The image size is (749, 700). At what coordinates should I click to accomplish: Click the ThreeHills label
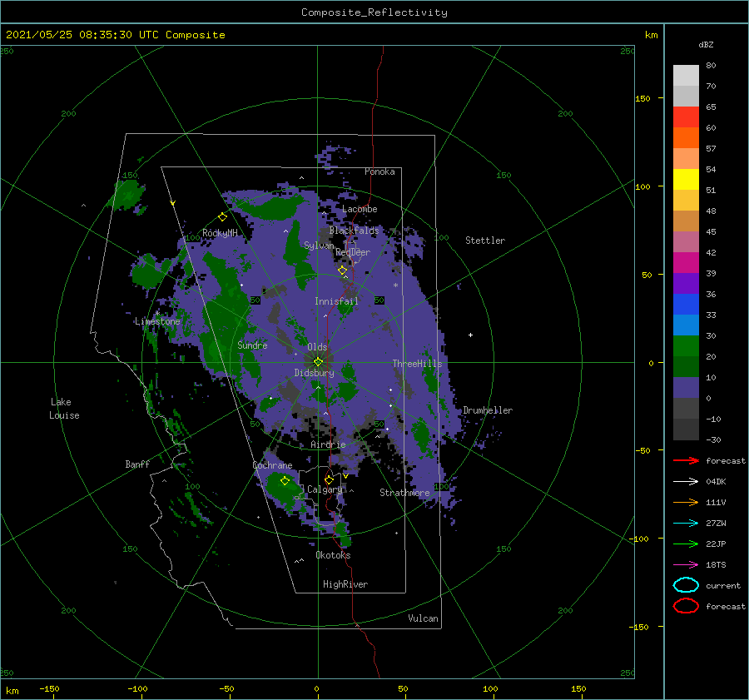point(417,364)
